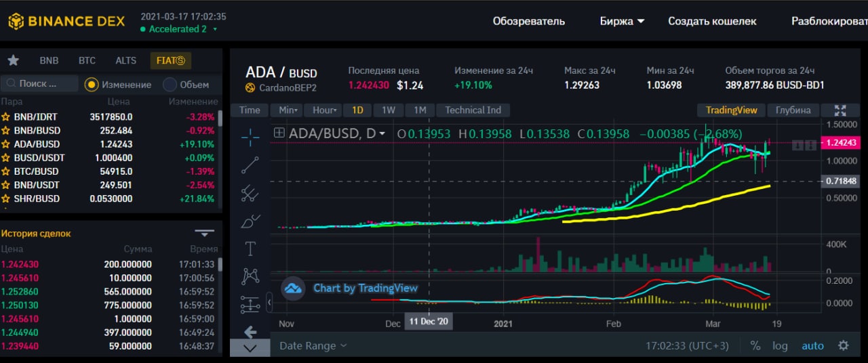Select the brush drawing tool
The height and width of the screenshot is (363, 868).
point(250,221)
